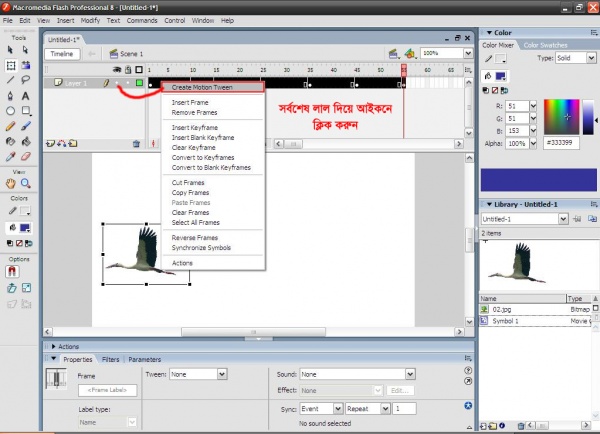The width and height of the screenshot is (600, 434).
Task: Choose Create Motion Tween from context menu
Action: pos(213,87)
